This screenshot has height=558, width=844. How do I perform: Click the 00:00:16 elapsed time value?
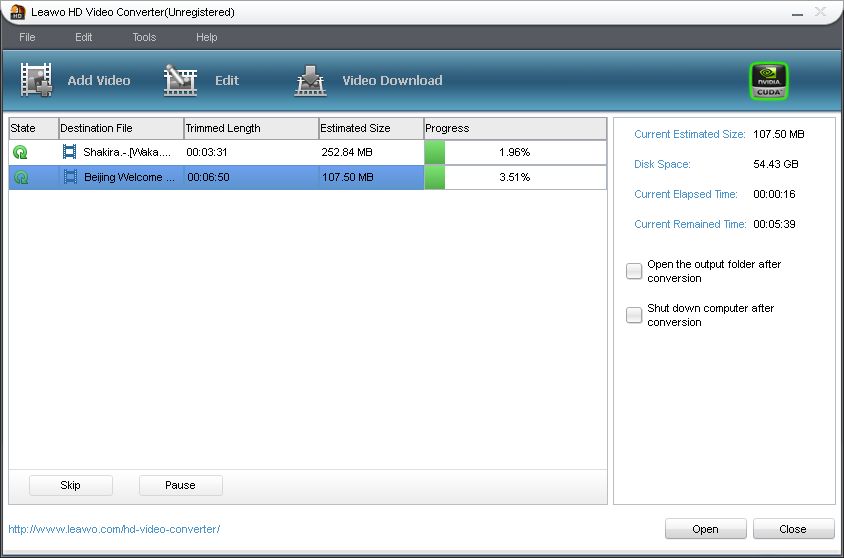pyautogui.click(x=774, y=194)
